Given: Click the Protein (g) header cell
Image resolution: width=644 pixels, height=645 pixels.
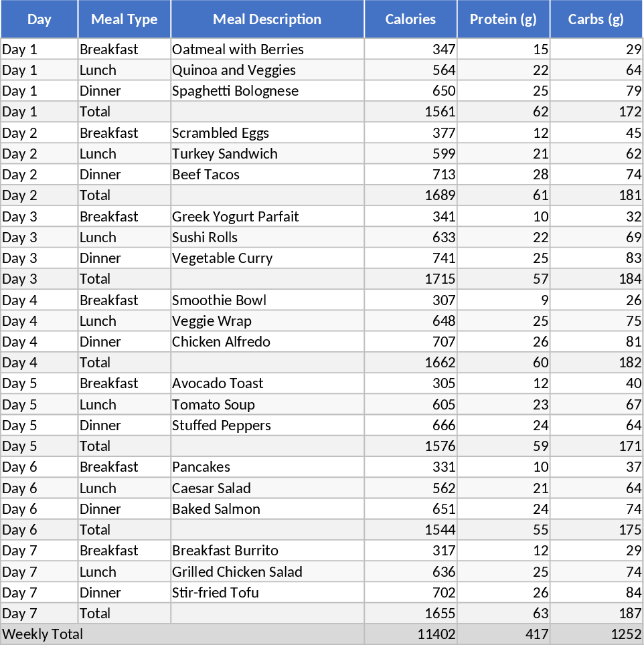Looking at the screenshot, I should click(x=503, y=19).
